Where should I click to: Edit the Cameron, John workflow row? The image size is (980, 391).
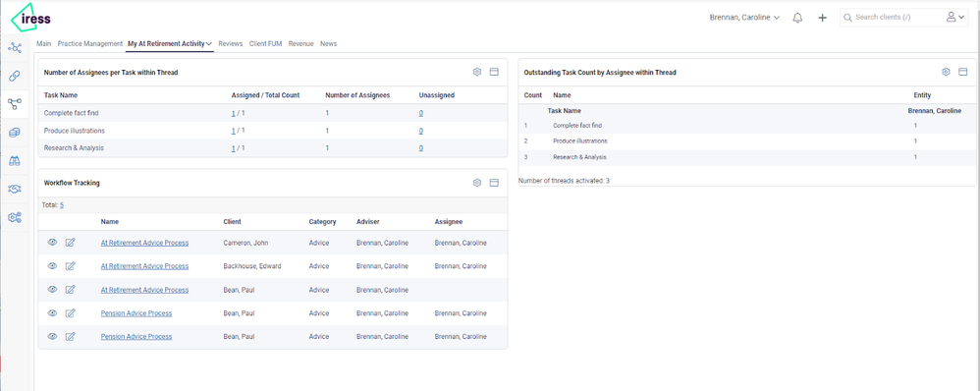click(x=71, y=242)
